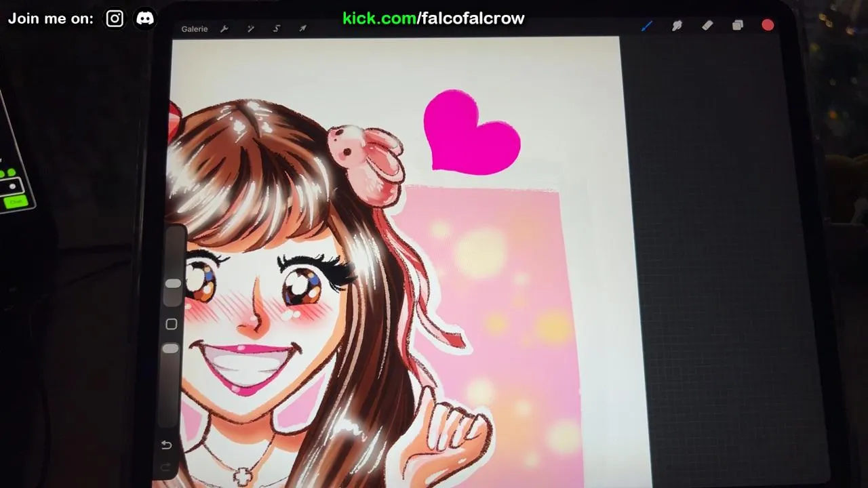Open the Adjustments magic wand menu

[x=250, y=29]
